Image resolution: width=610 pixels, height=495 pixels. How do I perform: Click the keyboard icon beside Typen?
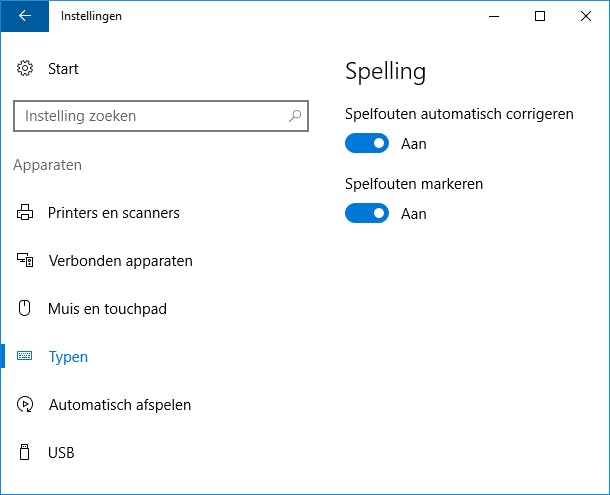point(25,357)
